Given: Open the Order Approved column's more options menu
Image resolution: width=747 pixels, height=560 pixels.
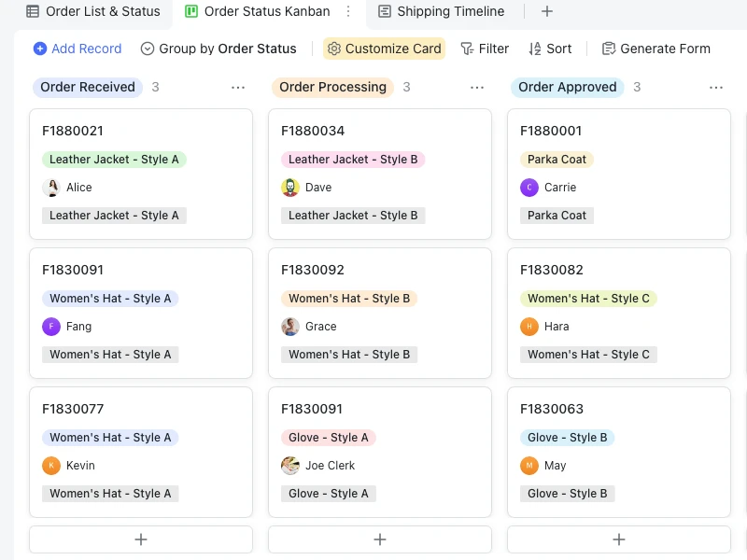Looking at the screenshot, I should click(x=716, y=87).
